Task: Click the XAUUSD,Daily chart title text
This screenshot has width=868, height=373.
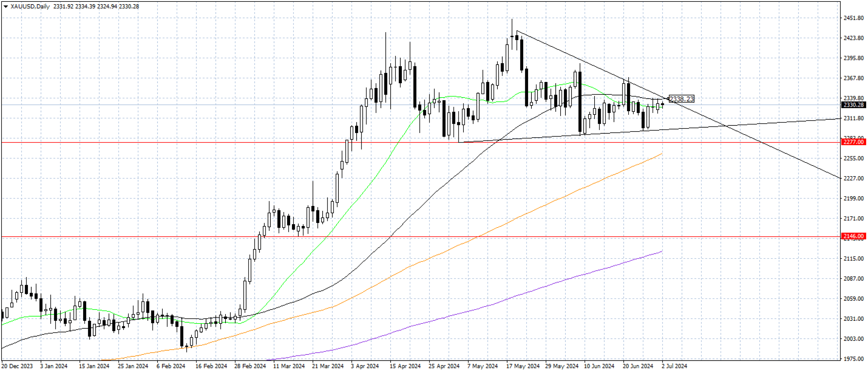Action: point(30,6)
